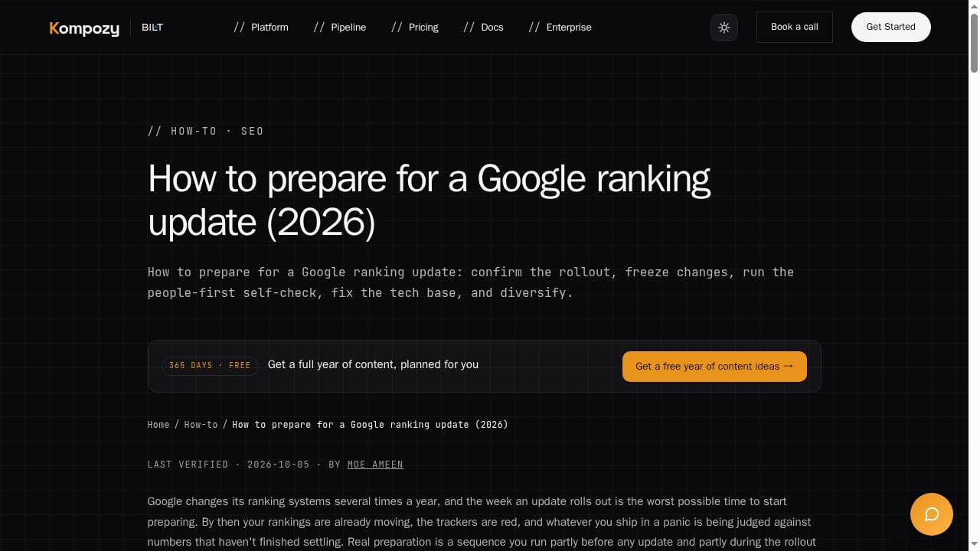The height and width of the screenshot is (551, 980).
Task: Open author Moe Ameen's profile link
Action: 375,465
